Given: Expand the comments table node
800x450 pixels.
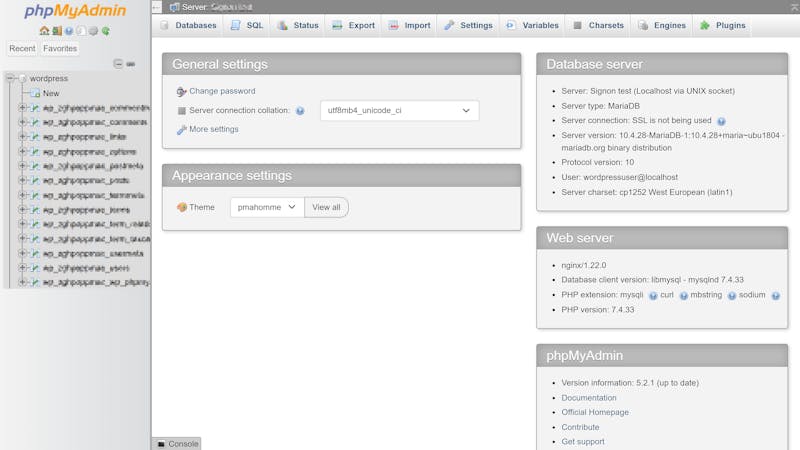Looking at the screenshot, I should pos(22,122).
